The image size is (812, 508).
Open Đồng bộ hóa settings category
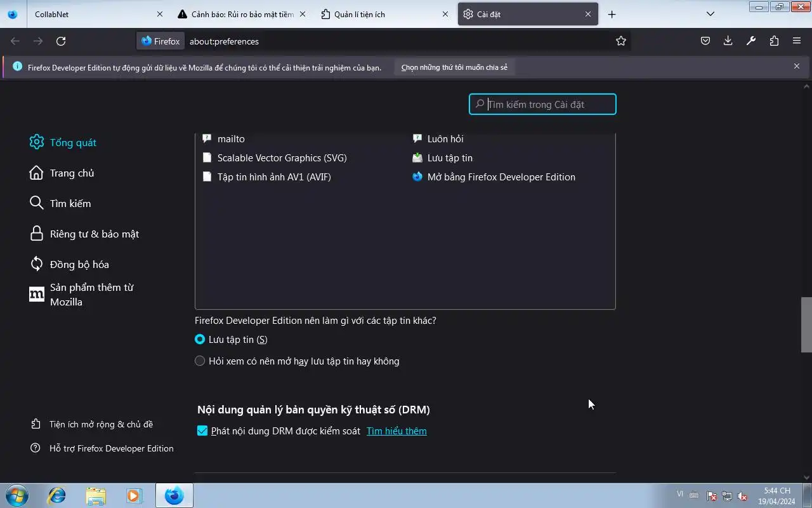(x=69, y=264)
